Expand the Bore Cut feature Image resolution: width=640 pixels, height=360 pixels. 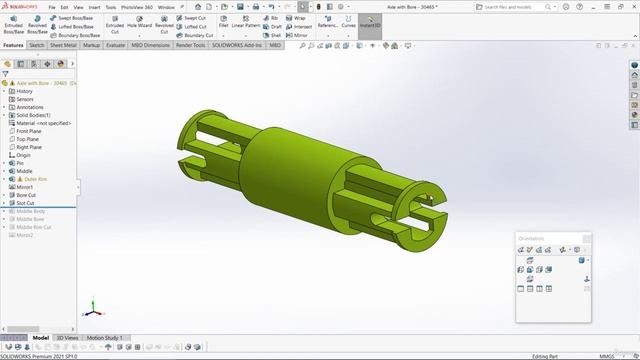4,195
